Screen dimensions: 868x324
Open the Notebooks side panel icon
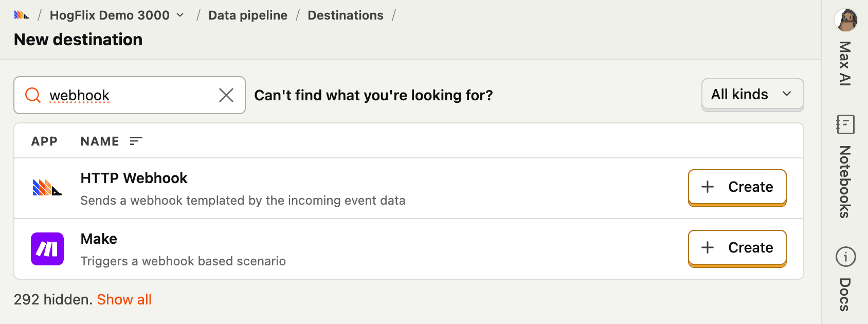pyautogui.click(x=845, y=124)
